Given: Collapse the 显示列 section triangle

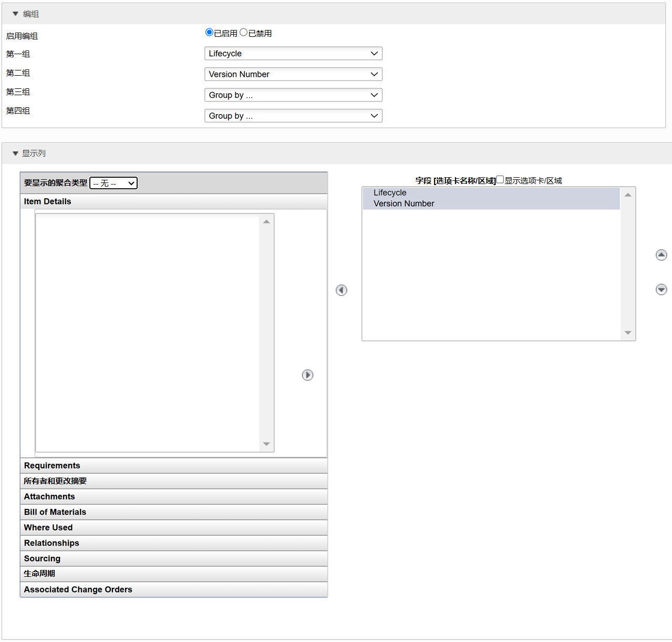Looking at the screenshot, I should point(15,154).
